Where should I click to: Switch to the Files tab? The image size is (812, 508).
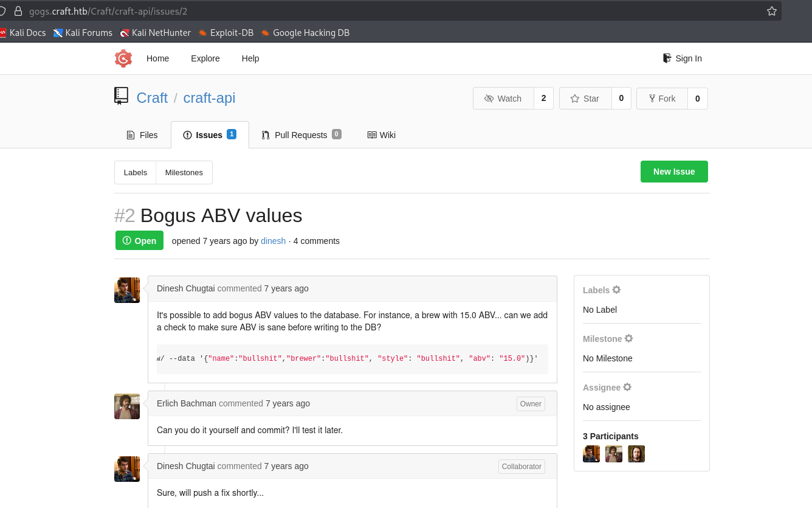click(142, 135)
